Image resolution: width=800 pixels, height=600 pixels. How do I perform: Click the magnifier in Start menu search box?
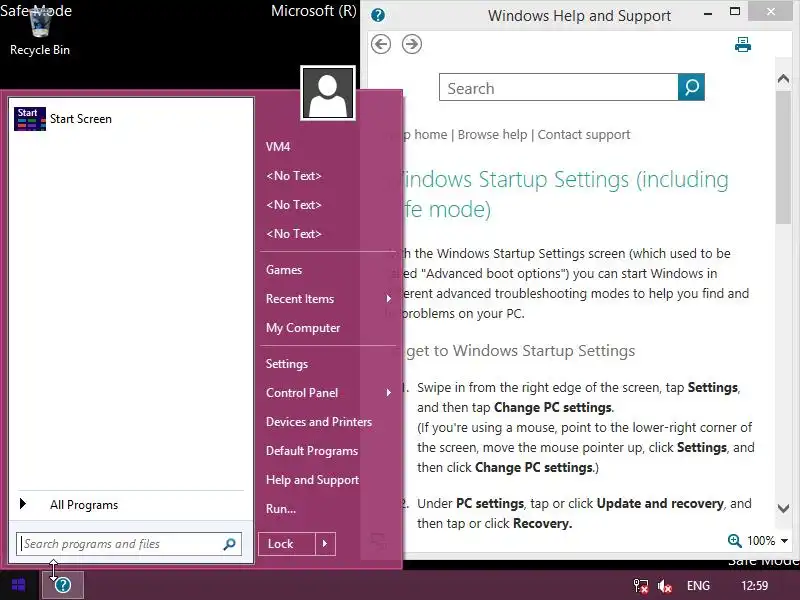pos(230,544)
